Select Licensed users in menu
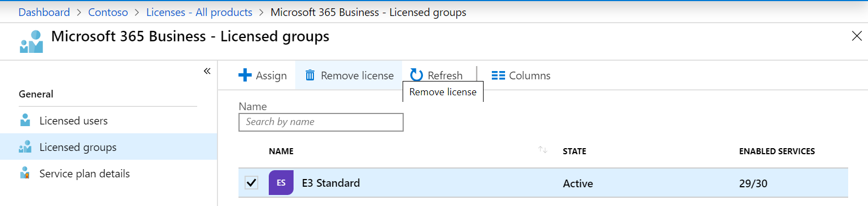The height and width of the screenshot is (206, 868). pos(74,121)
